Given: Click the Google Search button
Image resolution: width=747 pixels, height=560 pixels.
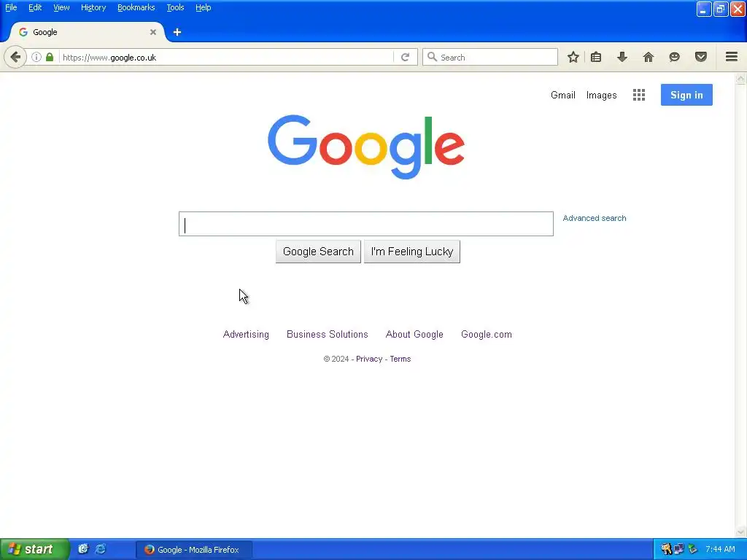Looking at the screenshot, I should coord(318,252).
